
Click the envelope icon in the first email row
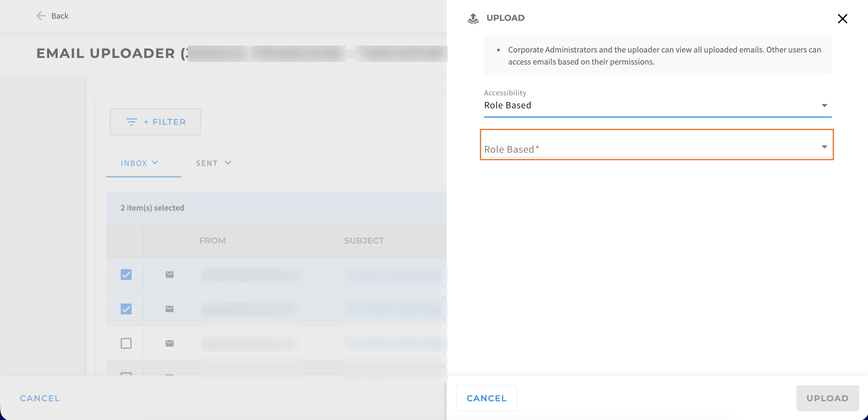pyautogui.click(x=169, y=275)
